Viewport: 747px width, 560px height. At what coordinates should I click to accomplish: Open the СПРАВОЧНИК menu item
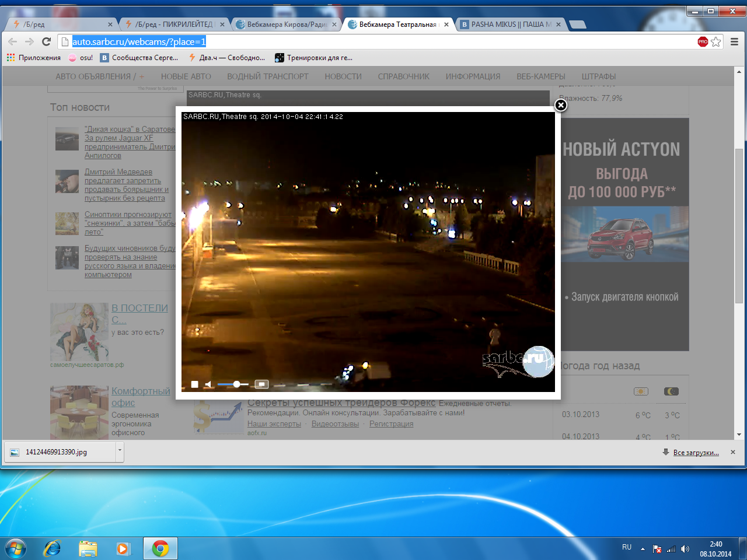[x=404, y=76]
